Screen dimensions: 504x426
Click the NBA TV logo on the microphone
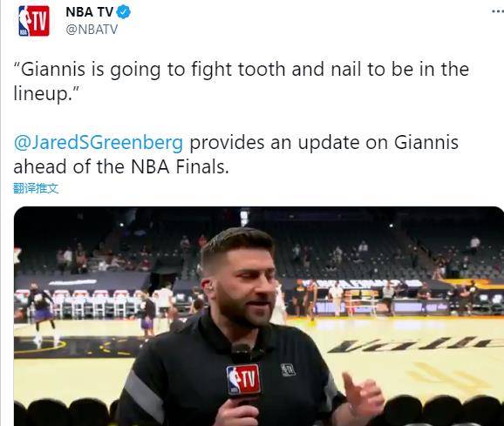[x=243, y=380]
